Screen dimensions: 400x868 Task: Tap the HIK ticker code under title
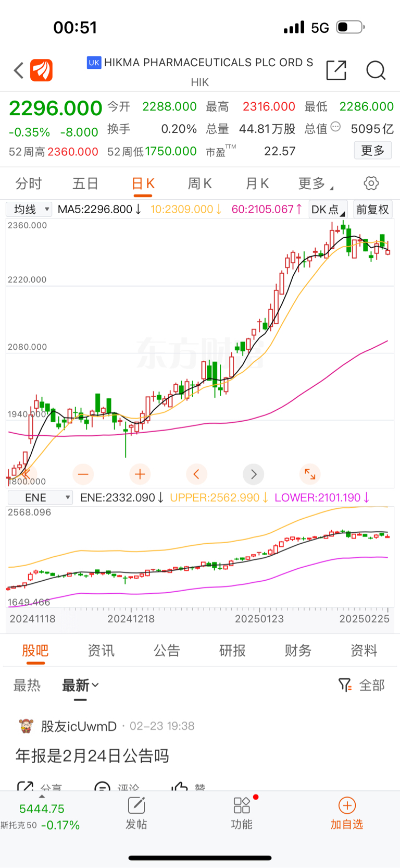pyautogui.click(x=200, y=82)
